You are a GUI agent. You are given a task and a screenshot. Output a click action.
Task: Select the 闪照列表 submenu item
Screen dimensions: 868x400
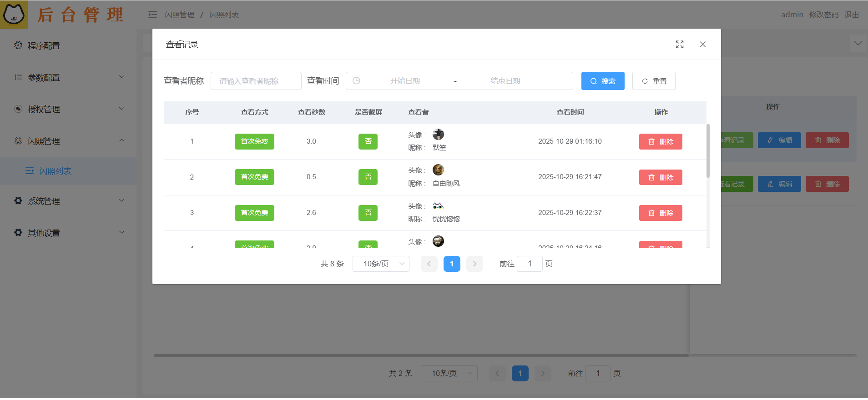point(55,171)
